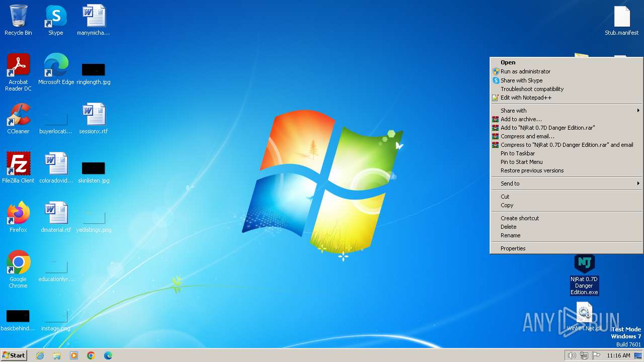Choose Add to "NjRat 0.7D Danger Edition.rar"

click(x=567, y=128)
